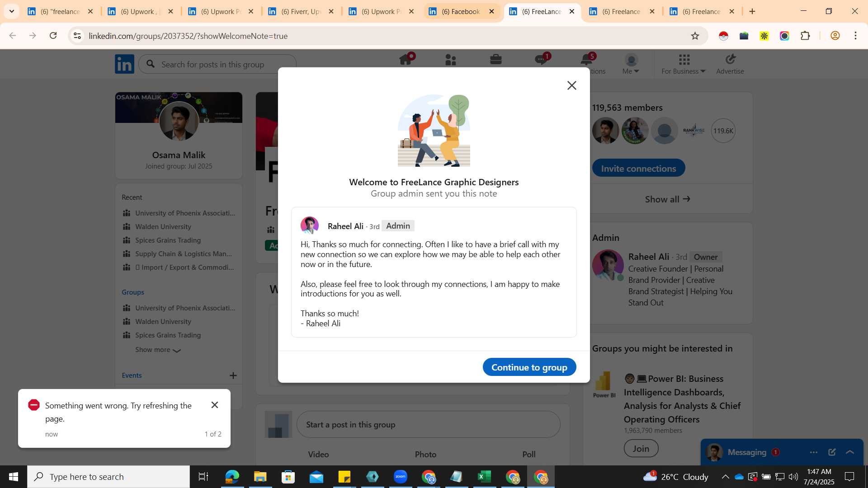Expand Messaging panel chevron
The image size is (868, 488).
[x=850, y=452]
